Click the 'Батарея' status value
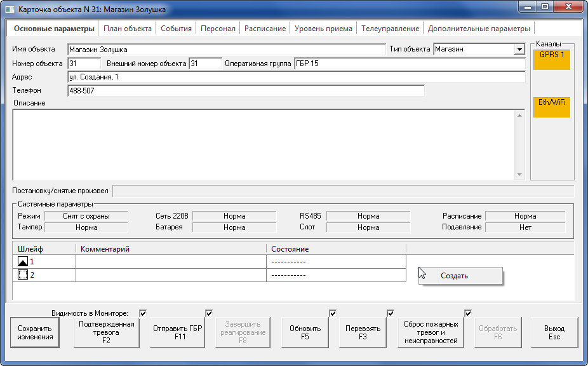Image resolution: width=588 pixels, height=366 pixels. (x=234, y=227)
